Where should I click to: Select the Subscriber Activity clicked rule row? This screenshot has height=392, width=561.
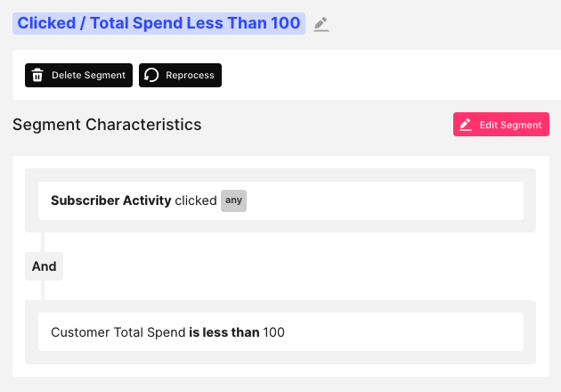coord(374,200)
